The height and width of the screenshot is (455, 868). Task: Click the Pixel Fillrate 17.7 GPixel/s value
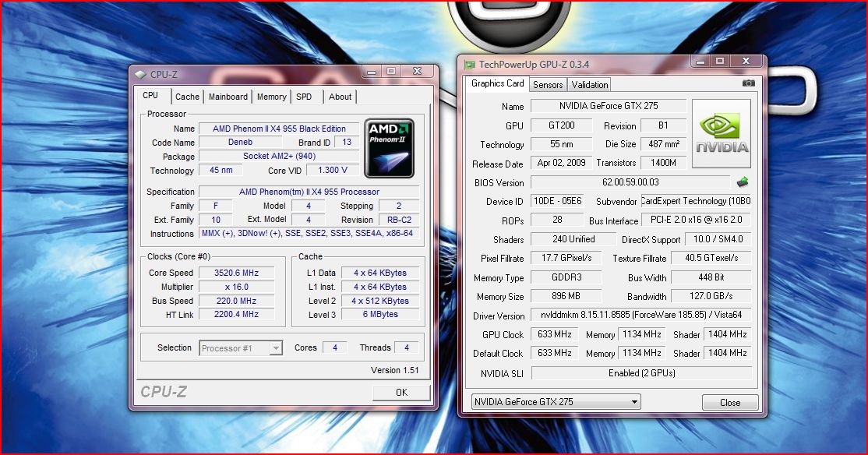[x=566, y=258]
